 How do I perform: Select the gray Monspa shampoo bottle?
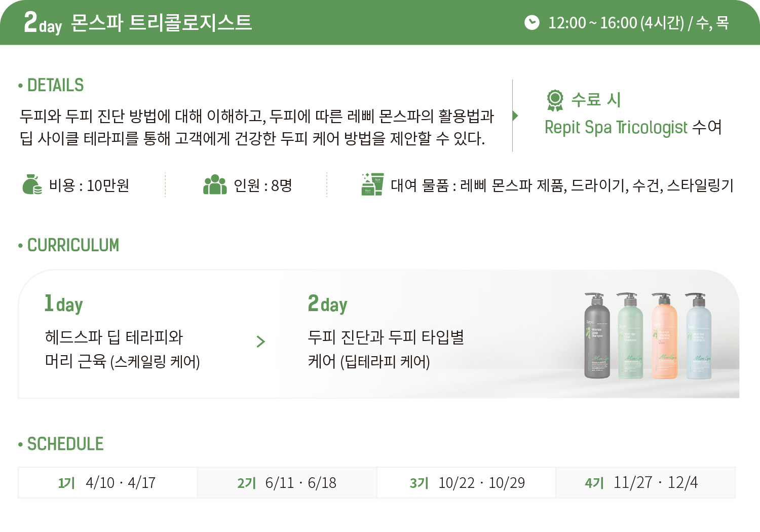coord(597,335)
